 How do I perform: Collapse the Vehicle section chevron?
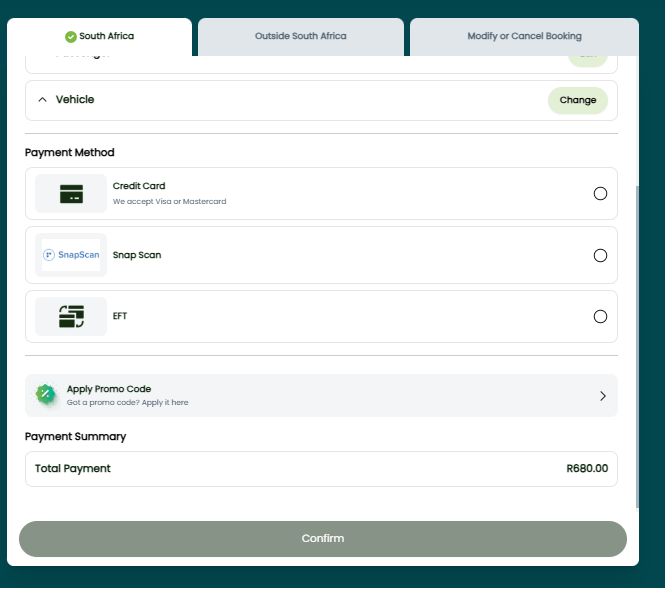(x=42, y=100)
